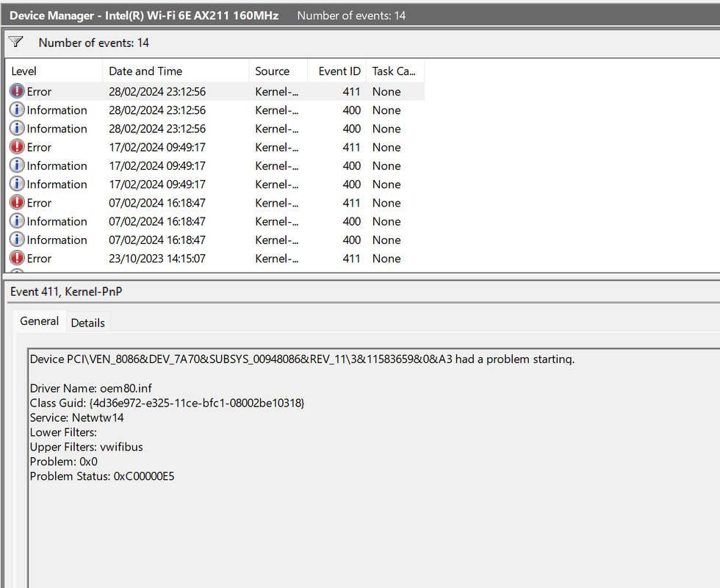Click the 'Upper Filters: vwifibus' line
This screenshot has height=588, width=720.
[87, 447]
